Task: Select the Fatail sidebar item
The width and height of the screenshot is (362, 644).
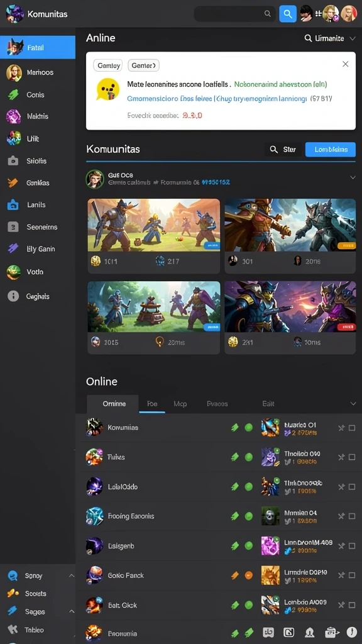Action: click(38, 48)
